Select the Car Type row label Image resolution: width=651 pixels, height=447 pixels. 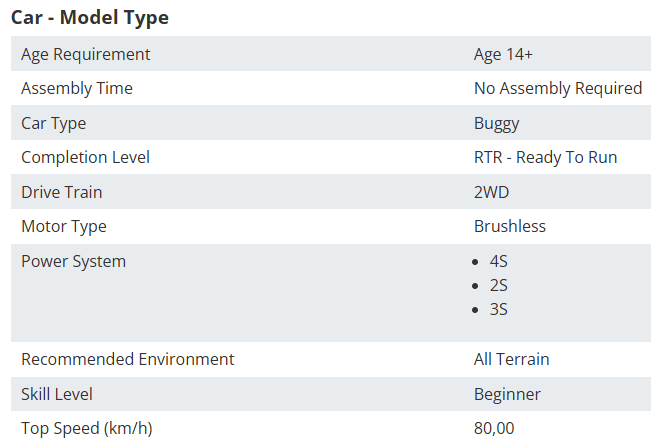click(54, 123)
